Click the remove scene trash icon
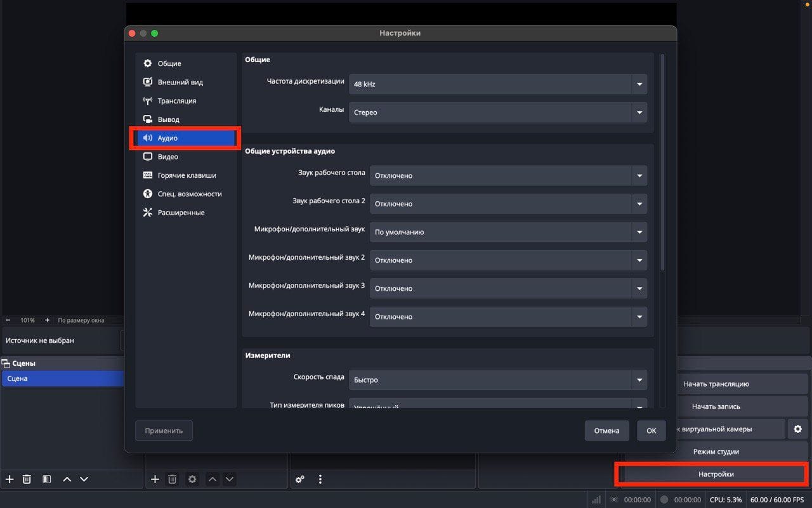812x508 pixels. point(27,479)
